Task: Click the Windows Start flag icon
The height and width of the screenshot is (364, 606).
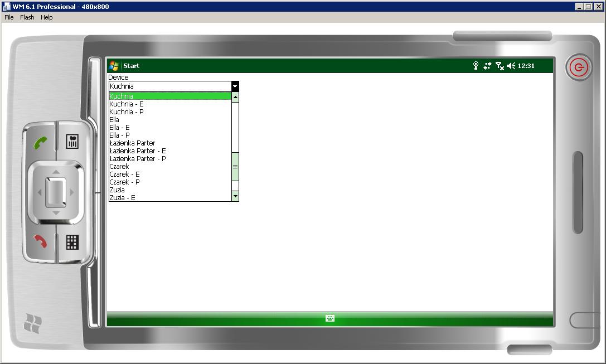Action: click(114, 66)
